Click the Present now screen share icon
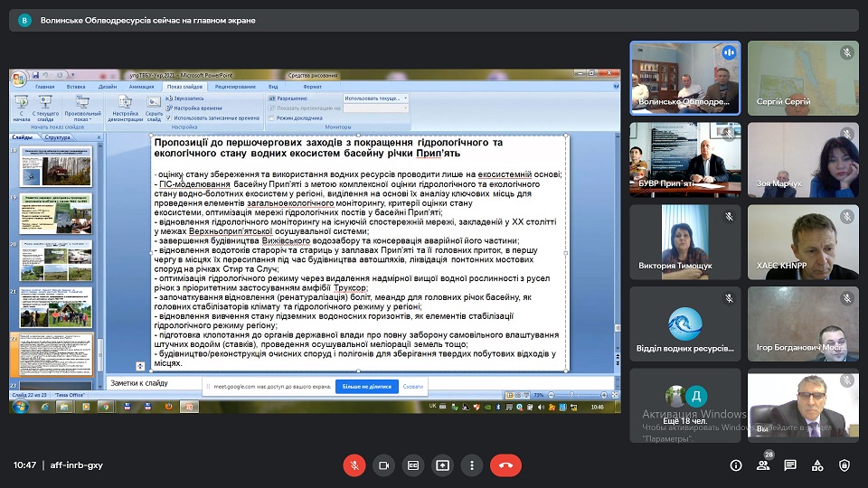The image size is (868, 488). pyautogui.click(x=442, y=465)
